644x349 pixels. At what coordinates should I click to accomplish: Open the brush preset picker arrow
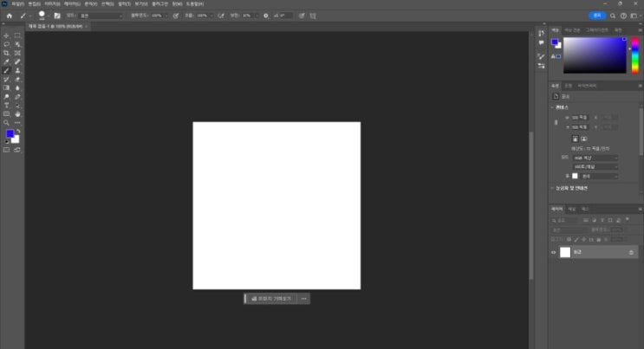click(x=48, y=16)
